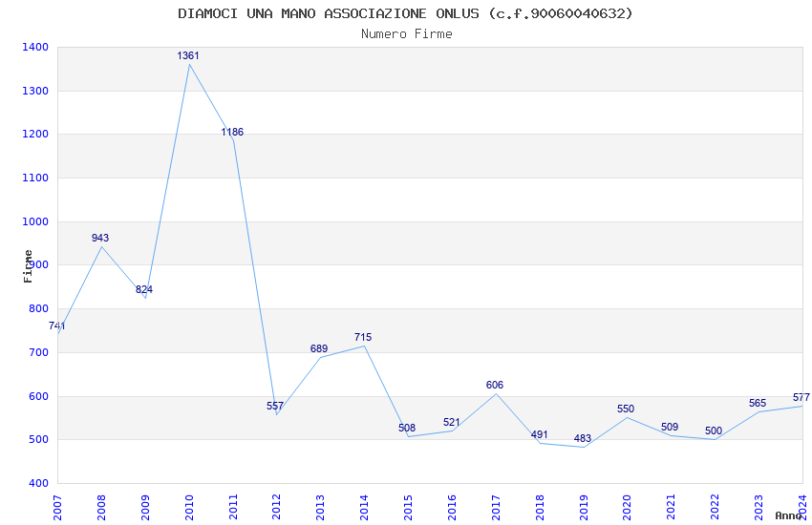Select the 1186 data label for 2011

point(232,132)
